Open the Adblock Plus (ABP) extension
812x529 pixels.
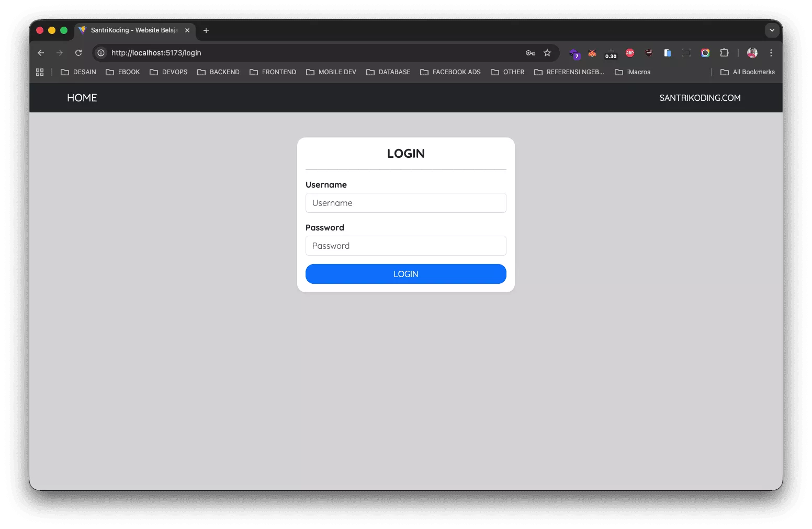click(x=630, y=53)
